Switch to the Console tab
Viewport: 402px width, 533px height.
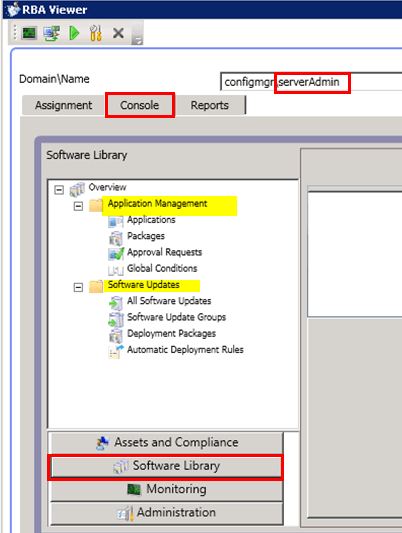(x=140, y=105)
